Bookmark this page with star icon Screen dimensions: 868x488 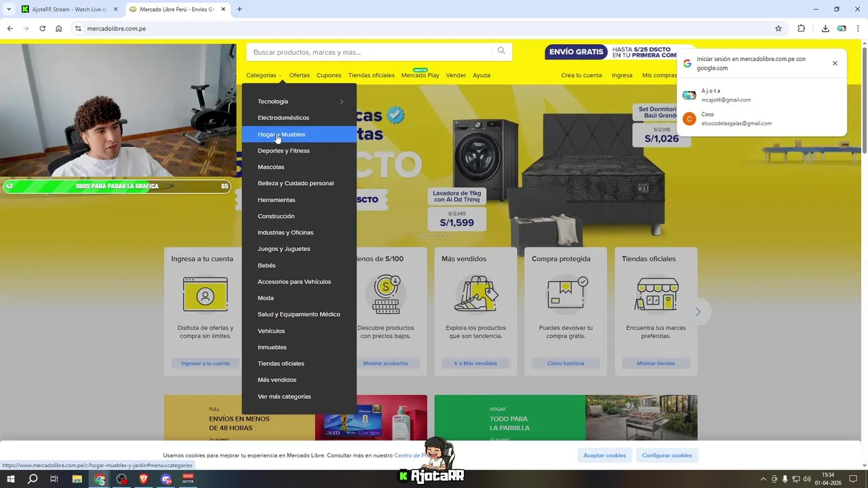(x=778, y=28)
